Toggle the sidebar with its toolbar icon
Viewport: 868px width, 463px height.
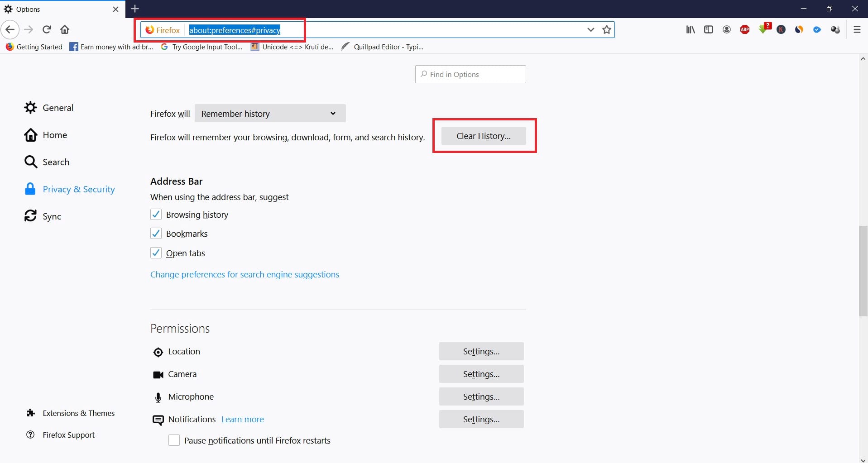tap(708, 29)
